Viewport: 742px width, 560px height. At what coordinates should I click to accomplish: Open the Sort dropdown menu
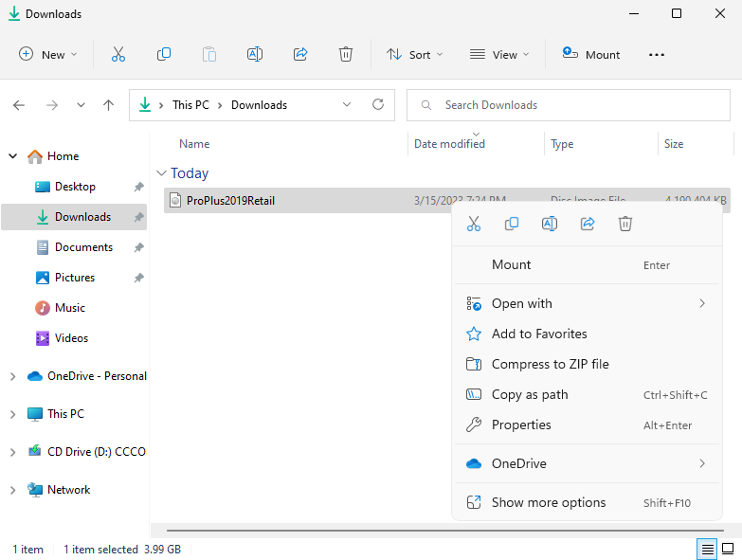tap(415, 54)
